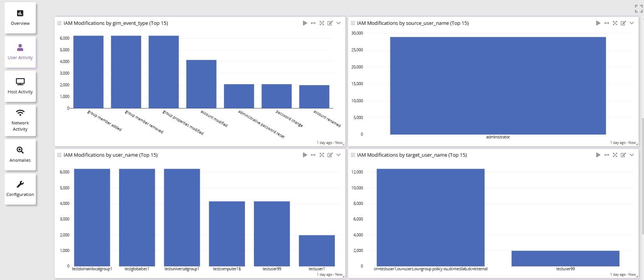
Task: Open the edit icon on gim_event_type panel
Action: [x=330, y=23]
